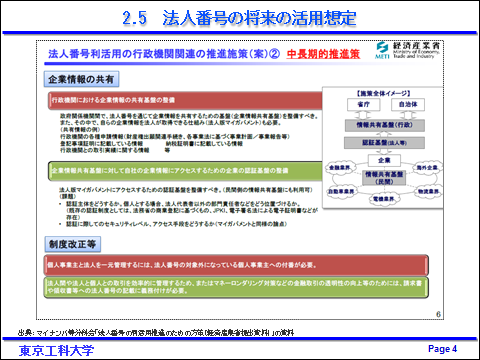Select the 認証基盤(法人等) gray box
This screenshot has height=360, width=480.
click(384, 143)
